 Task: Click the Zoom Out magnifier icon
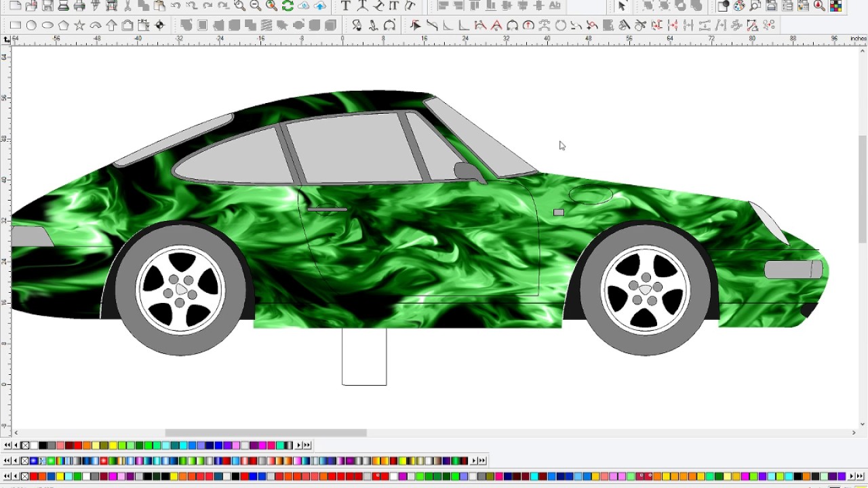(x=256, y=5)
